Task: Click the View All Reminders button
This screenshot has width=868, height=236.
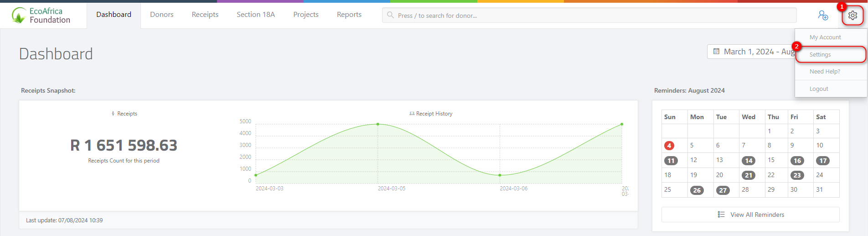Action: (x=757, y=215)
